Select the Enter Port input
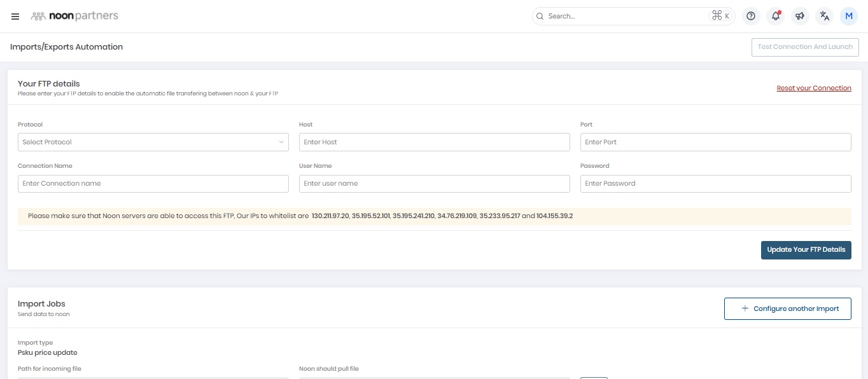The height and width of the screenshot is (379, 868). [x=715, y=142]
